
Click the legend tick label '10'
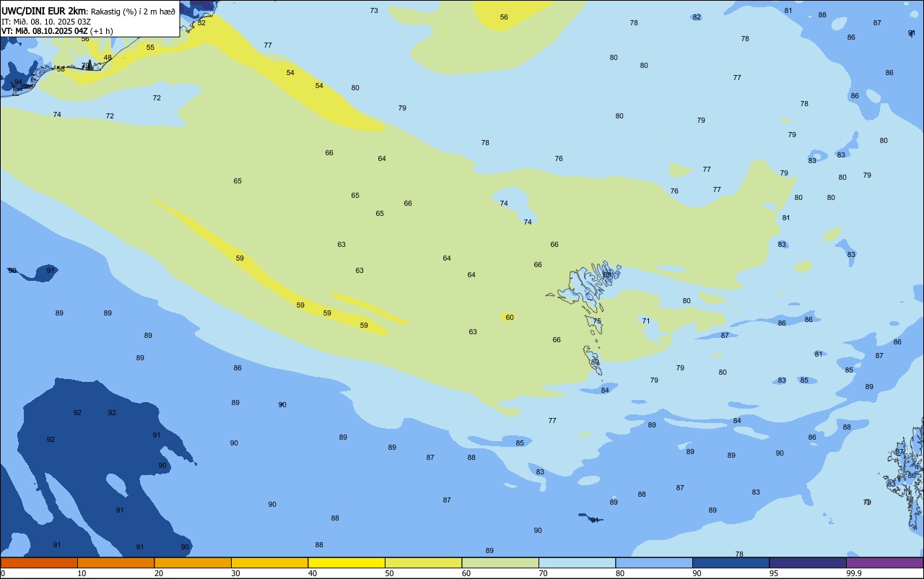coord(82,573)
